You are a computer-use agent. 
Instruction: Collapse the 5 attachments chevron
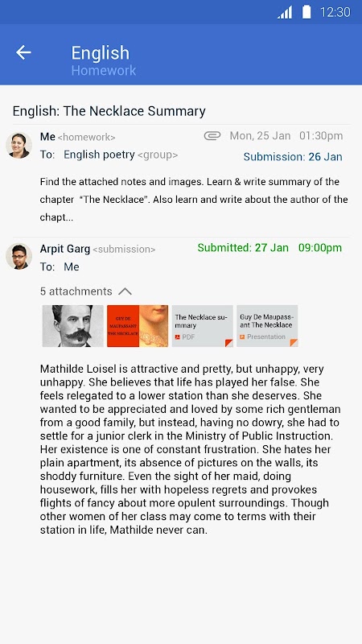pos(125,291)
